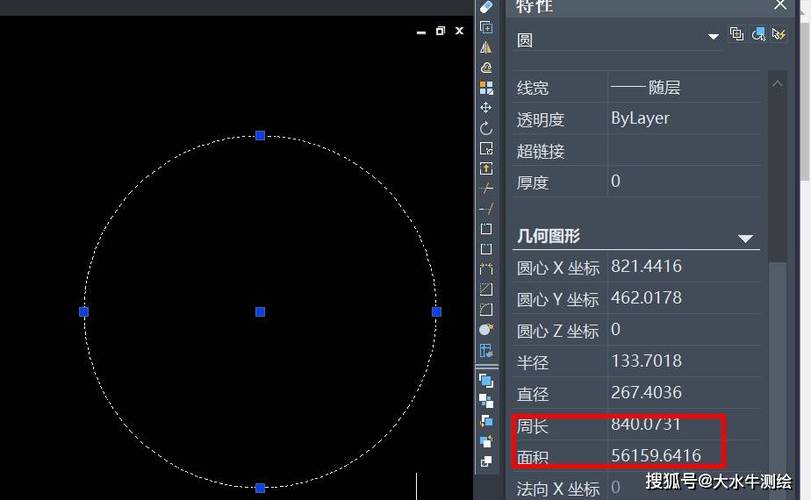The height and width of the screenshot is (500, 811).
Task: Select the Move tool
Action: (486, 108)
